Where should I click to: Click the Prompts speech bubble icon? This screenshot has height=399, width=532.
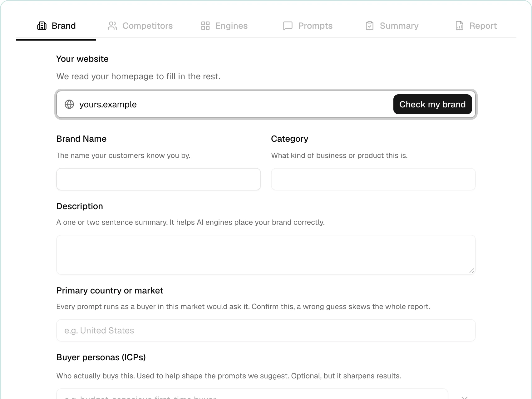click(288, 26)
